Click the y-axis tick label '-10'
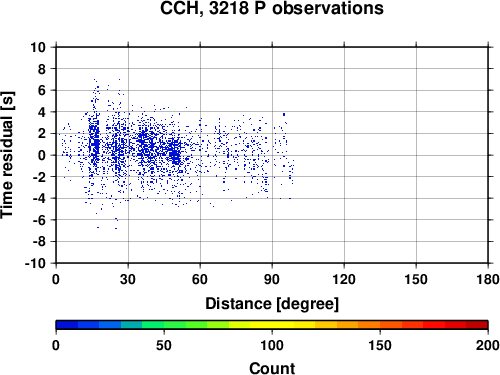This screenshot has height=375, width=500. click(x=35, y=263)
